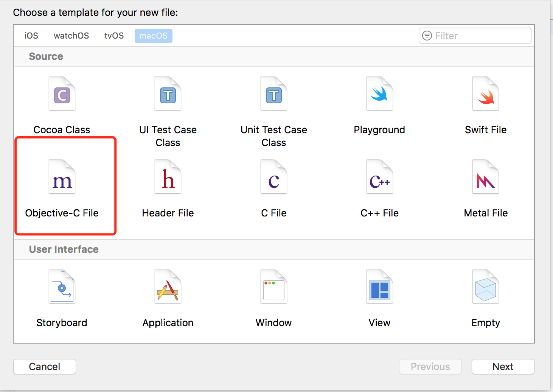This screenshot has width=553, height=392.
Task: Click the "Empty" label
Action: coord(486,323)
